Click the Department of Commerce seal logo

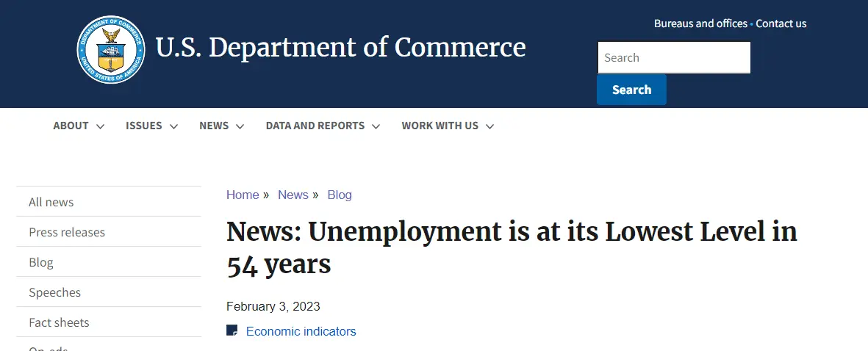click(x=111, y=50)
